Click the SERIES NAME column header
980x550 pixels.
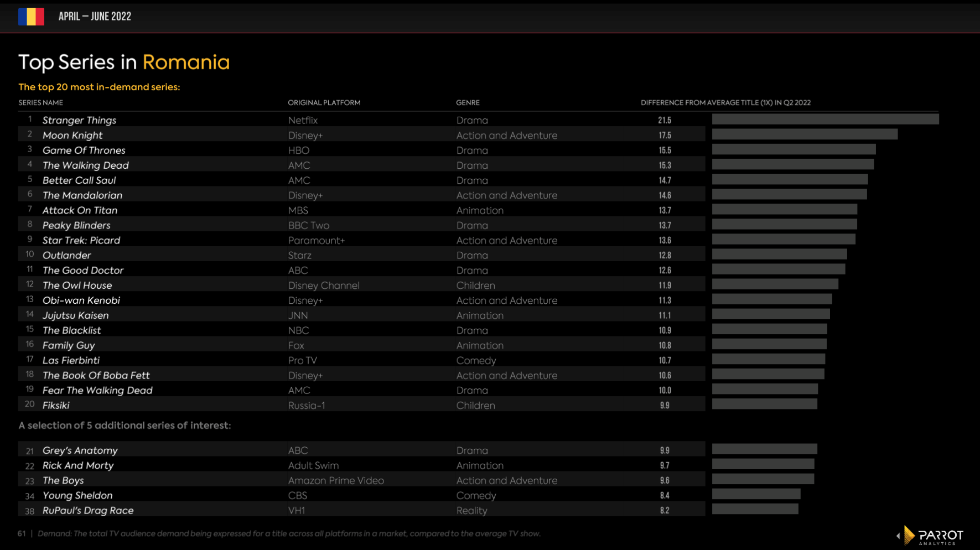point(41,103)
